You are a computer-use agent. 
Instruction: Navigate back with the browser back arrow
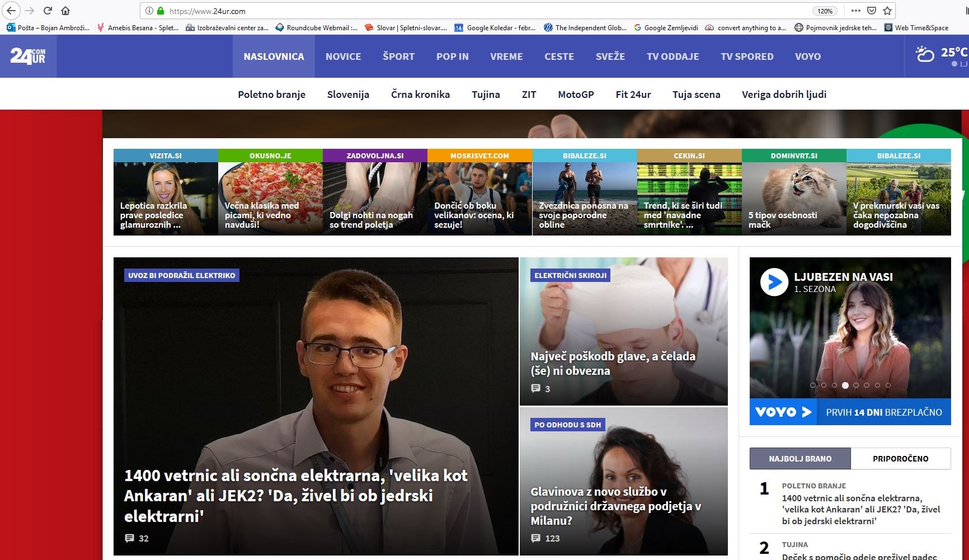[11, 11]
